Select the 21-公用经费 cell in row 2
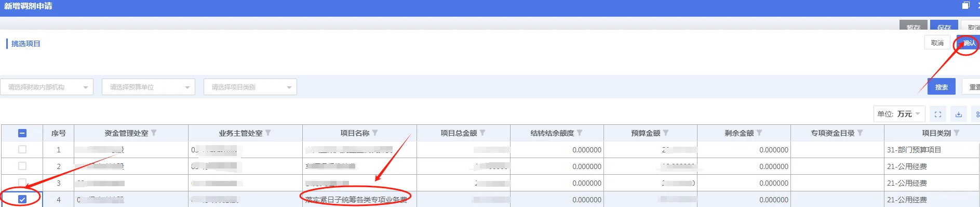The height and width of the screenshot is (207, 980). tap(932, 166)
